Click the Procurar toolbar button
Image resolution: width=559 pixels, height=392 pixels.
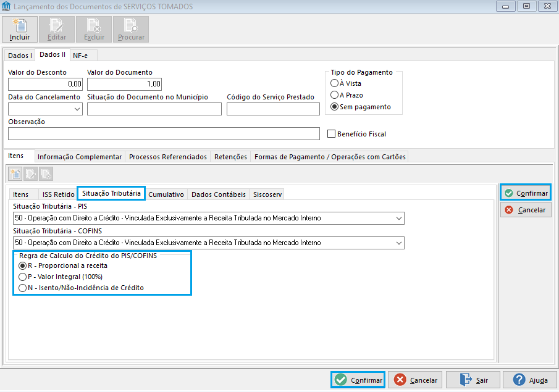pyautogui.click(x=131, y=29)
